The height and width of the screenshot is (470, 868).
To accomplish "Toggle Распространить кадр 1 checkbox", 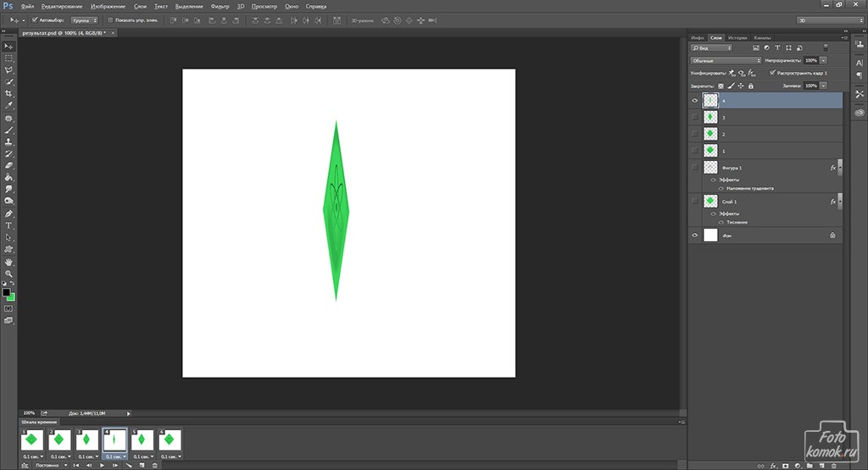I will [x=772, y=73].
